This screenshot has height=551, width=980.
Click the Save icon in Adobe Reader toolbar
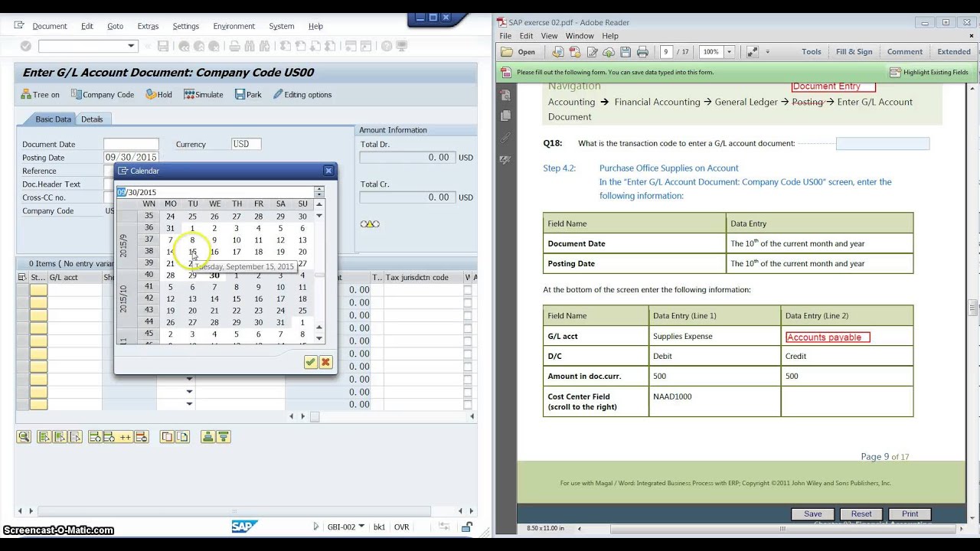[626, 52]
